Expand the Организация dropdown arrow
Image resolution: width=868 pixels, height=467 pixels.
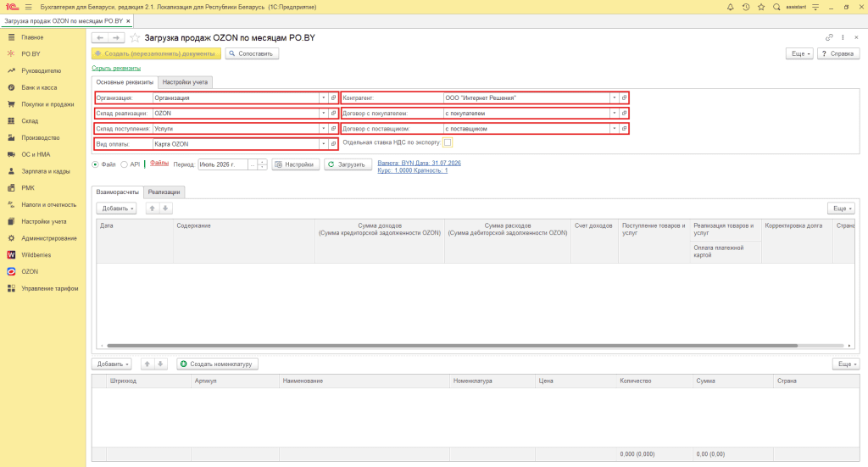pyautogui.click(x=323, y=98)
